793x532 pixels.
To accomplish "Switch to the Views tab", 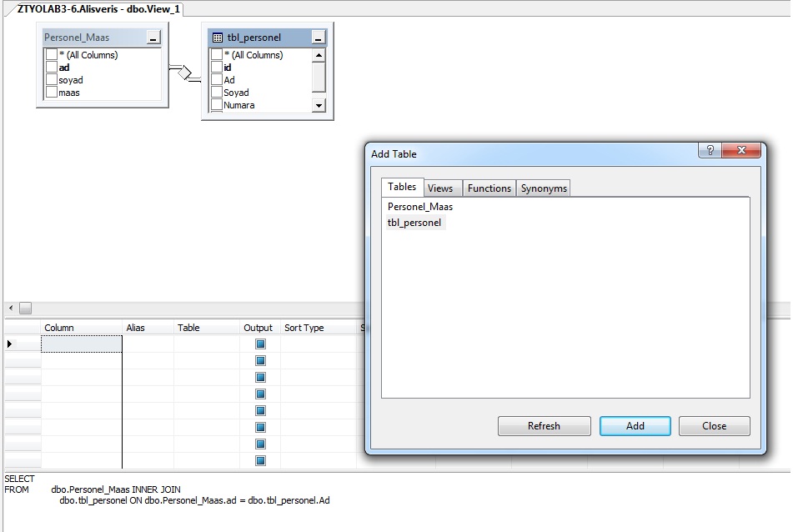I will (440, 188).
